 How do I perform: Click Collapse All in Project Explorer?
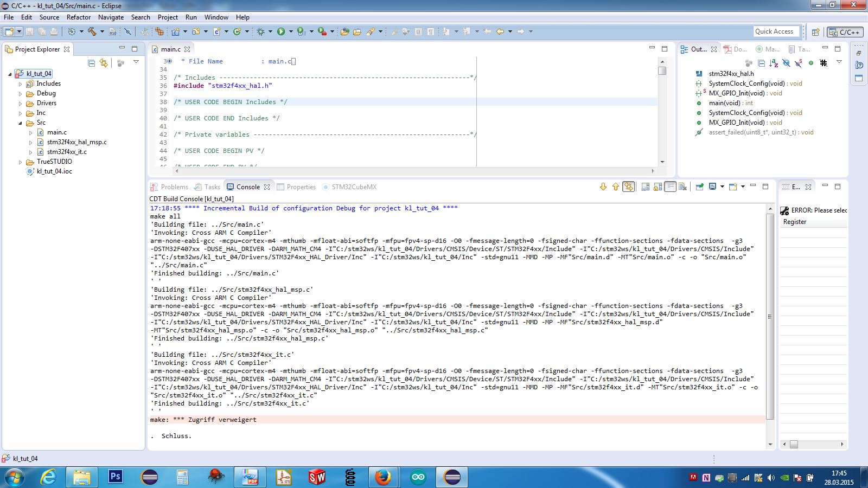pos(91,63)
